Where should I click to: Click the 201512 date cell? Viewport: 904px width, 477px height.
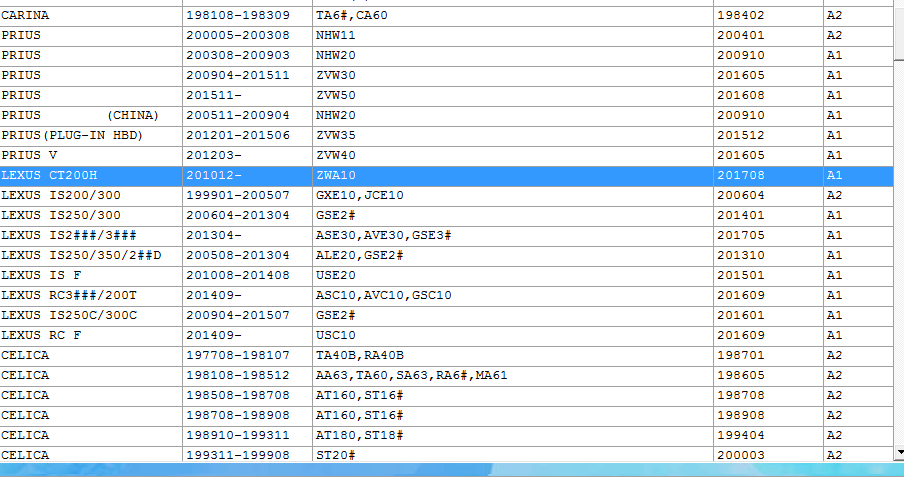tap(768, 136)
